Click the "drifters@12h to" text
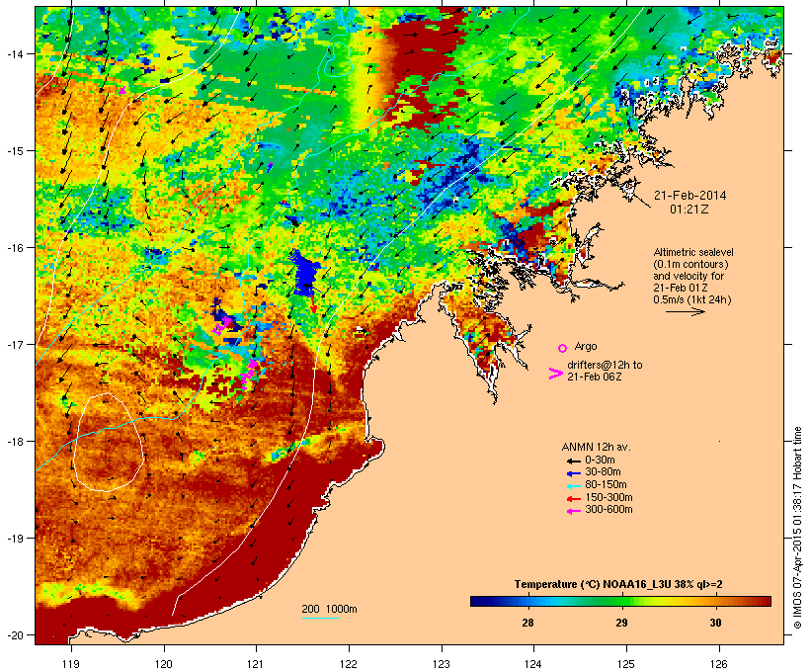The image size is (810, 672). 605,365
